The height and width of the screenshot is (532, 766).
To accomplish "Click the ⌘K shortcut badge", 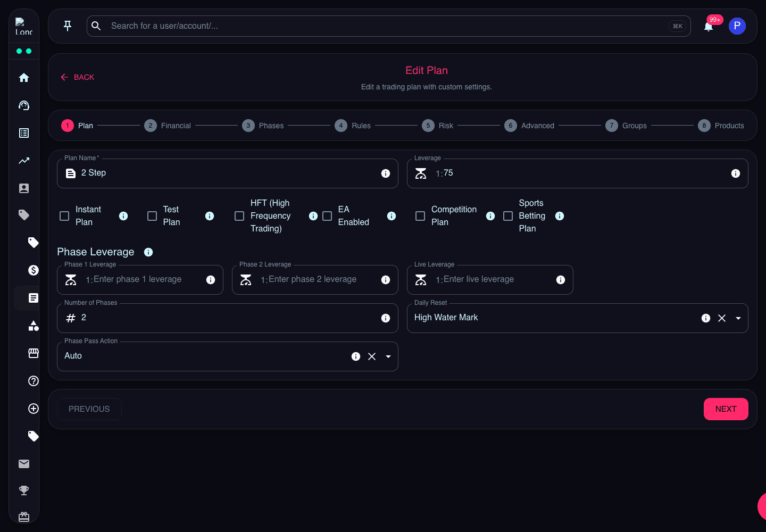I will pos(678,26).
